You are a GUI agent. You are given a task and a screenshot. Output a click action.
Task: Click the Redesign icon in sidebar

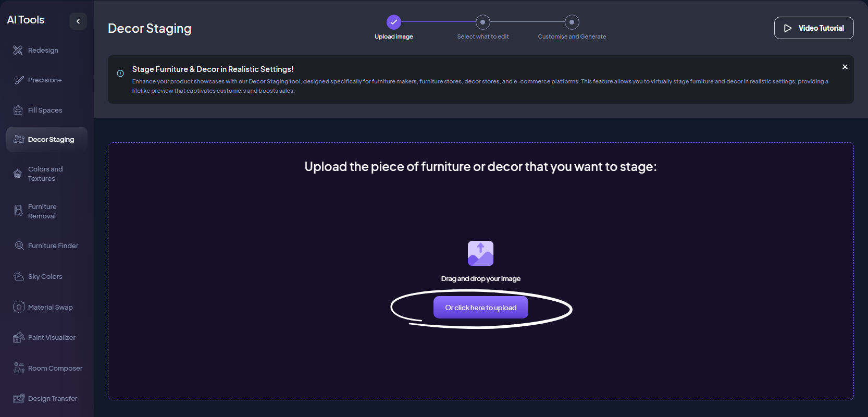[x=18, y=51]
